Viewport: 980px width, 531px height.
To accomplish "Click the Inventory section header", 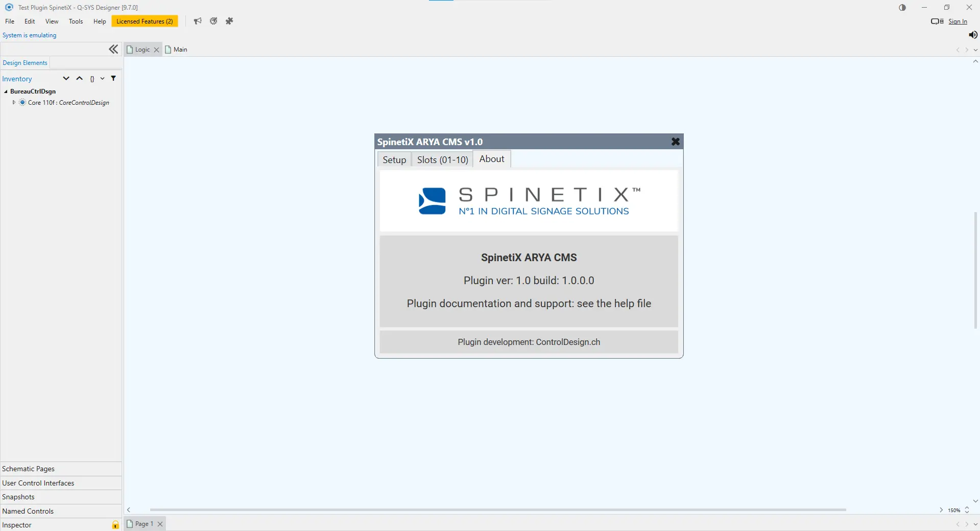I will pos(17,79).
